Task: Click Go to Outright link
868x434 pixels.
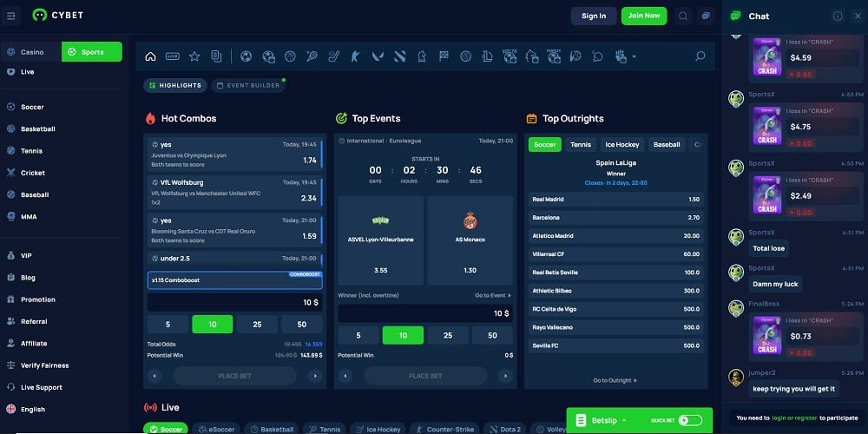Action: (615, 380)
